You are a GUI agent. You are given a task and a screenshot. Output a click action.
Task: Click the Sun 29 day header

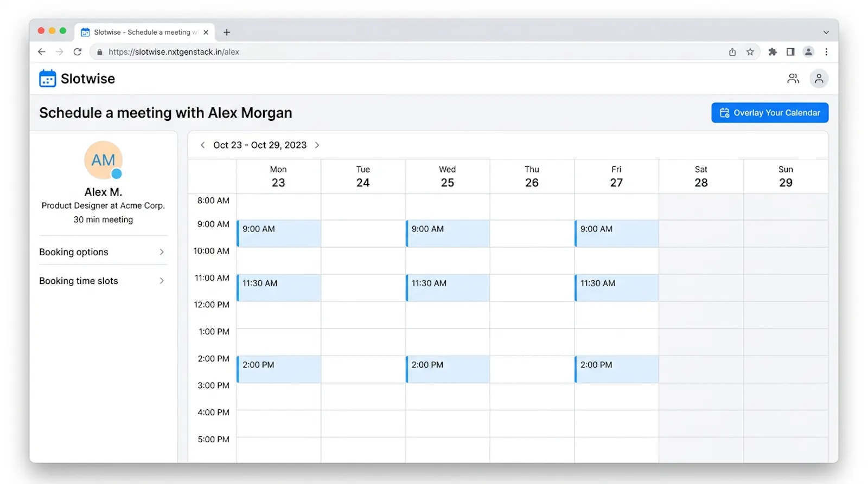click(786, 177)
